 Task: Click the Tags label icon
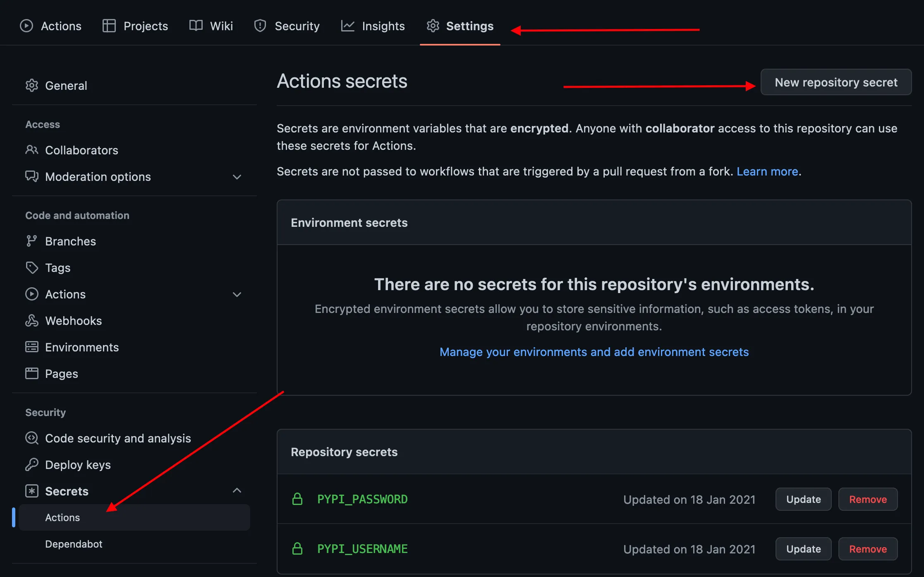click(x=32, y=267)
